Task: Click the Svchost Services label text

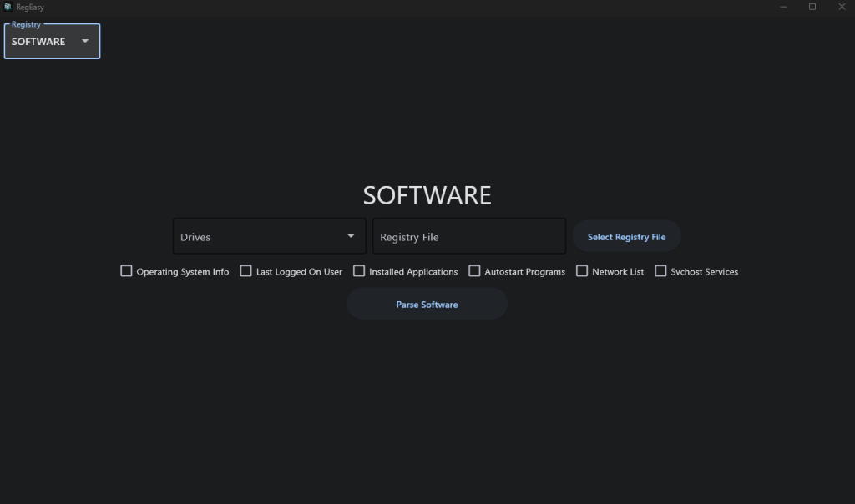Action: click(704, 272)
